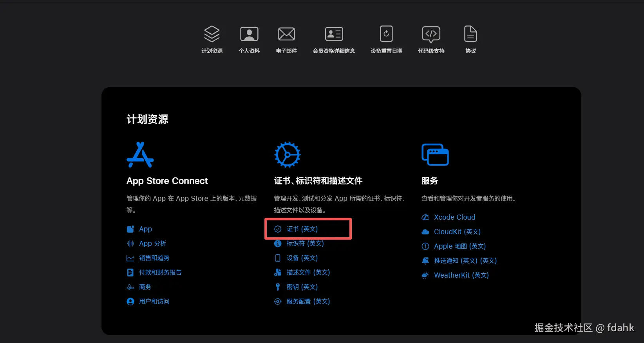Click the key icon beside 密钥 (英文)

278,287
